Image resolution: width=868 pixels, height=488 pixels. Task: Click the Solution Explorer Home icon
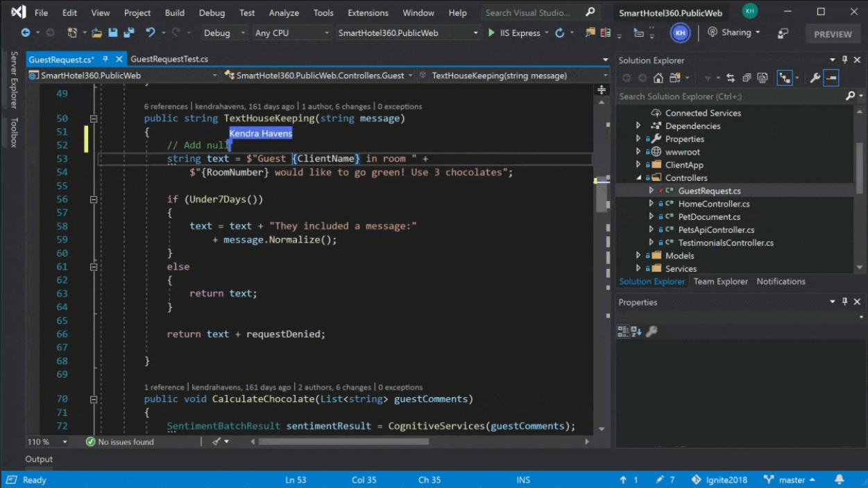(658, 78)
